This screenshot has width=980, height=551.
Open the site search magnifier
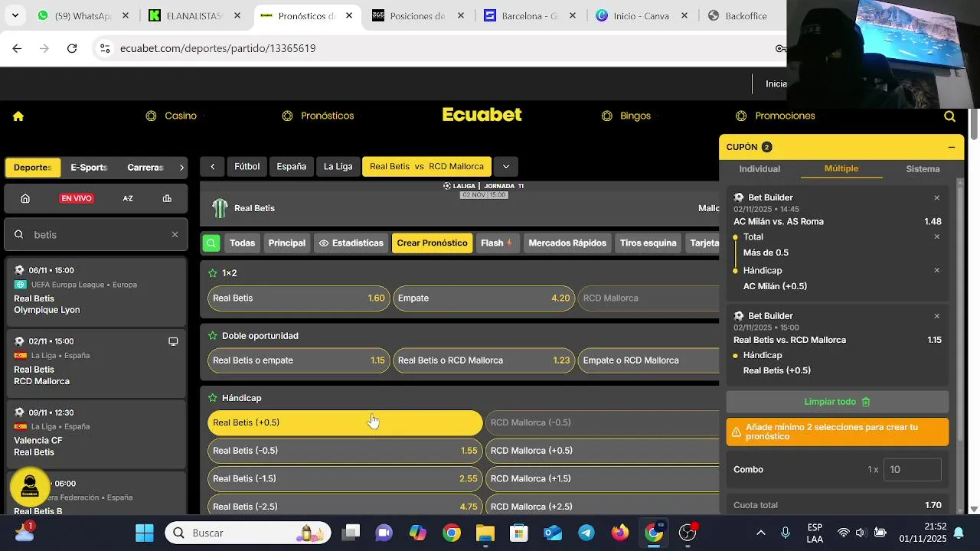point(949,116)
